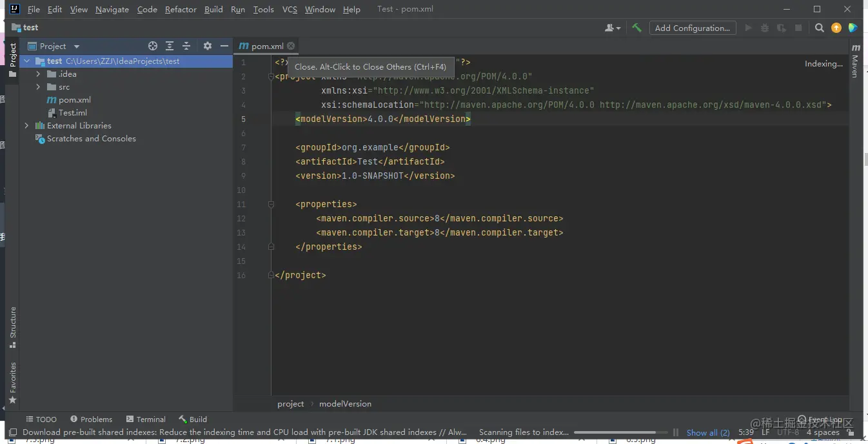Open the TODO tool window
The height and width of the screenshot is (444, 868).
click(x=41, y=419)
